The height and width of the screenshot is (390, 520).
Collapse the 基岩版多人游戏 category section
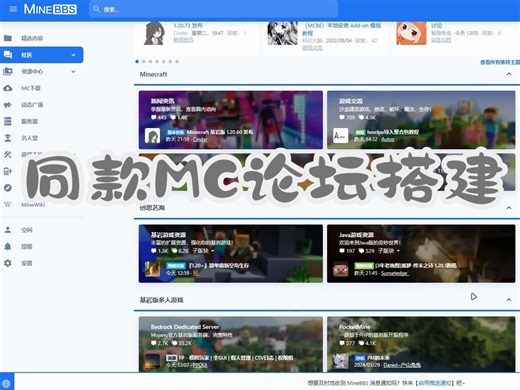pyautogui.click(x=509, y=300)
